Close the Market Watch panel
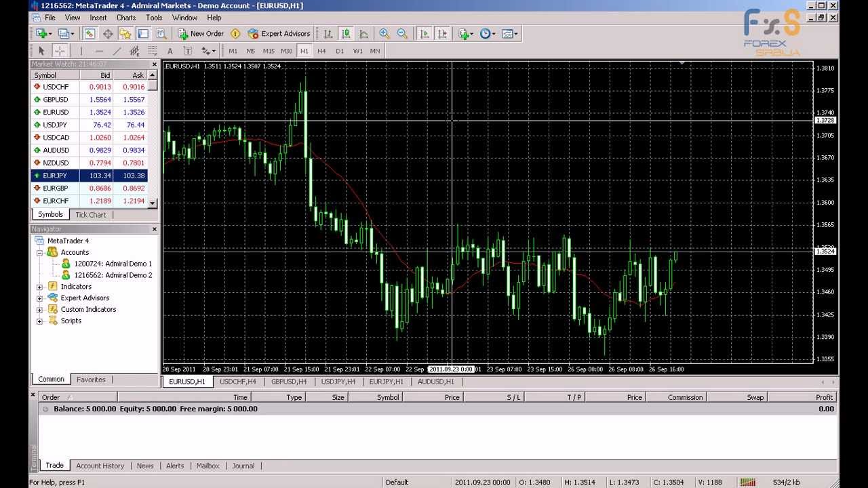The image size is (868, 488). [154, 64]
